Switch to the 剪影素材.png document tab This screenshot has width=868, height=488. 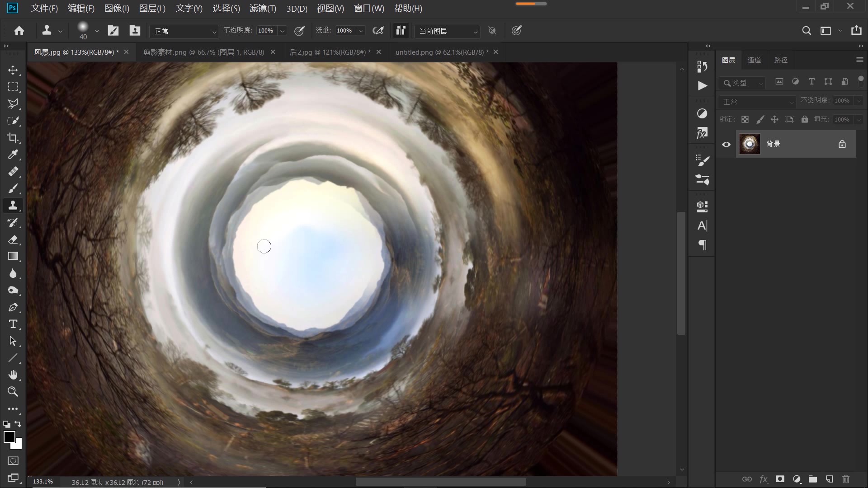point(203,52)
